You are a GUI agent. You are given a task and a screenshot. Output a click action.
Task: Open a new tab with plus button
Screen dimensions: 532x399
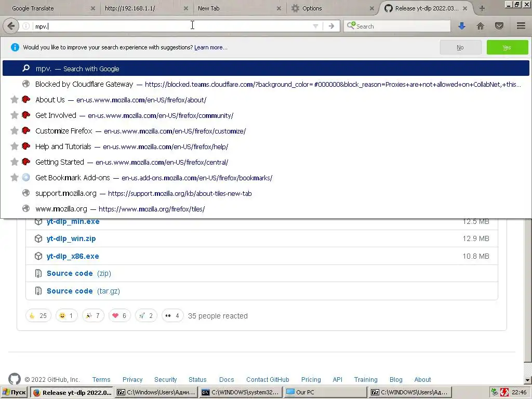[x=482, y=8]
